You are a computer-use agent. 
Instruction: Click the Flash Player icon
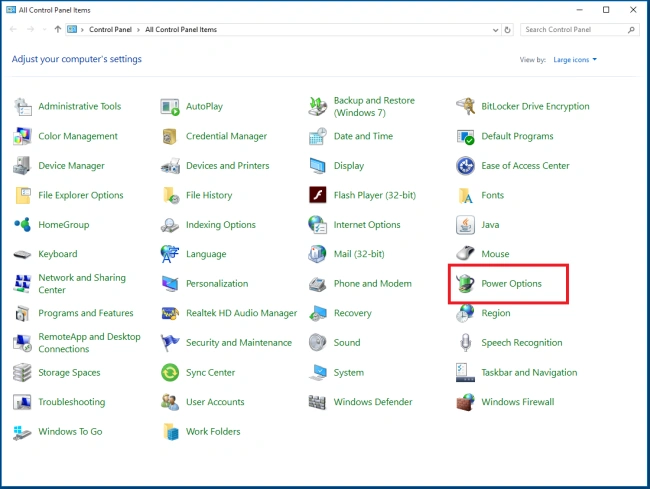click(x=318, y=195)
